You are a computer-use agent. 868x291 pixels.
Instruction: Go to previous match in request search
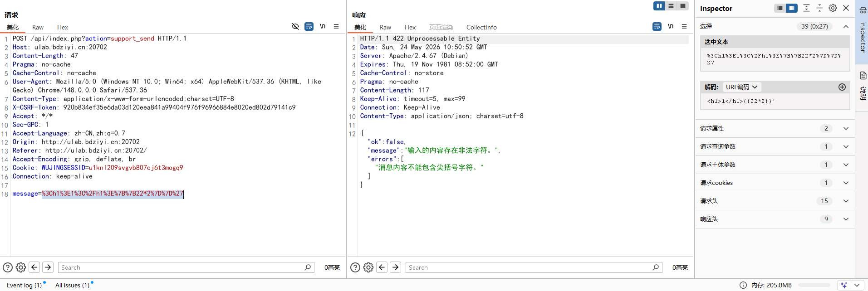(34, 267)
